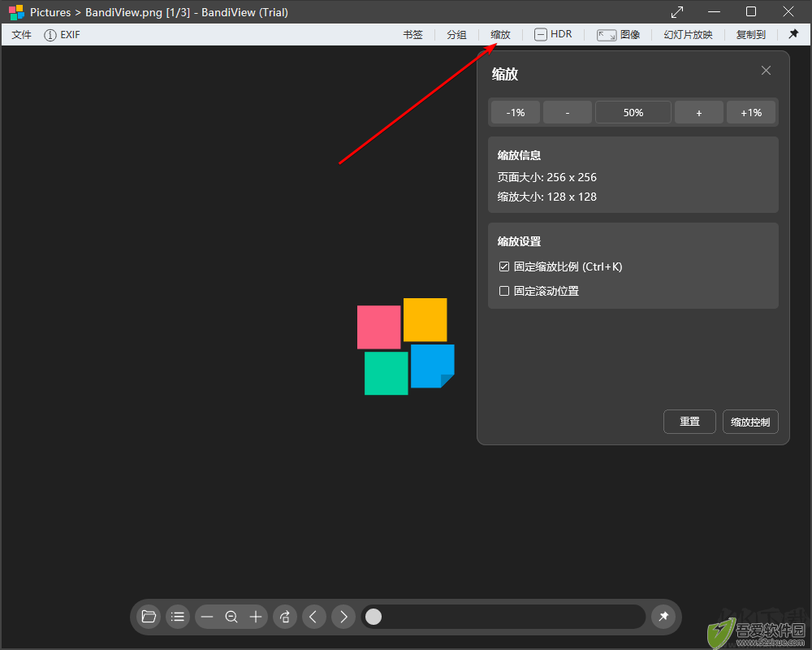
Task: Minimize the BandiView window
Action: pyautogui.click(x=714, y=11)
